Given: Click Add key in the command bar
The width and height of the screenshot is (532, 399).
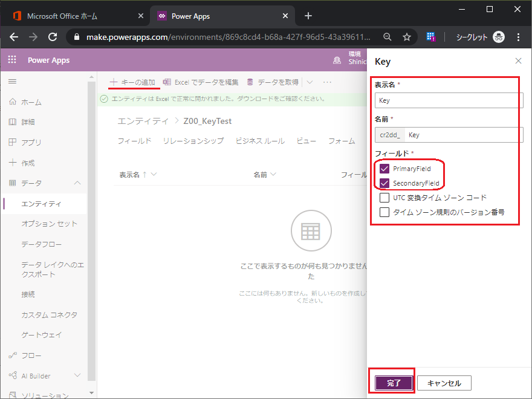Looking at the screenshot, I should click(x=133, y=82).
